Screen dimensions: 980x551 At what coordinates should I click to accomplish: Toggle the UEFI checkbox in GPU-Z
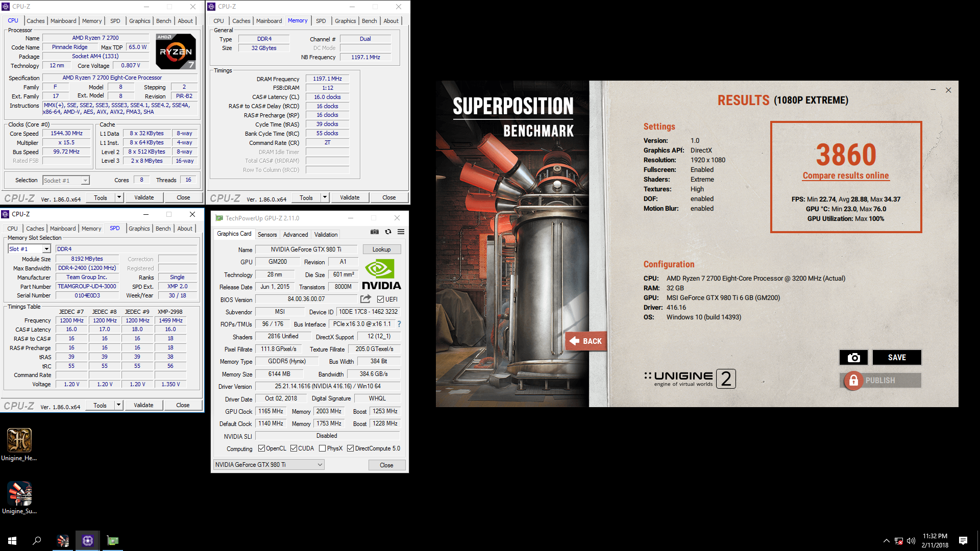point(380,299)
